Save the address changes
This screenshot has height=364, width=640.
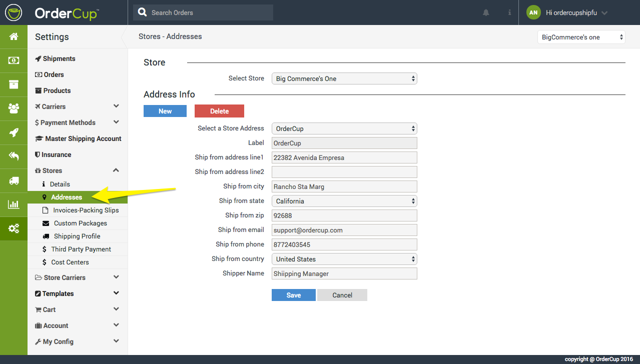pos(294,295)
